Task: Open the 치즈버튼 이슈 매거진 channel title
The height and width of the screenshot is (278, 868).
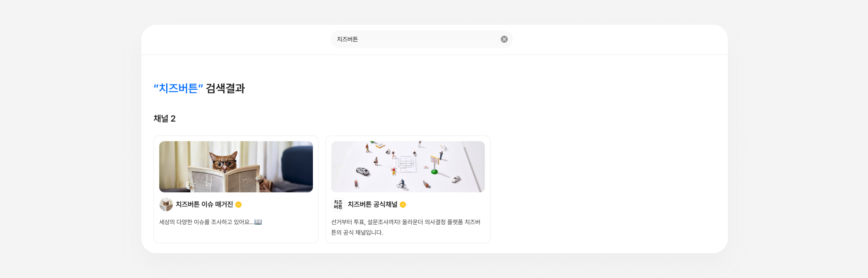Action: point(204,204)
